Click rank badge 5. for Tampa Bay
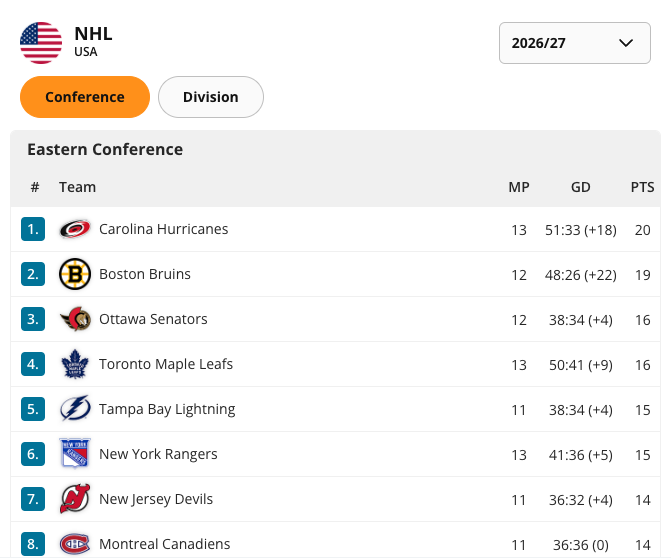The height and width of the screenshot is (558, 671). [x=33, y=409]
